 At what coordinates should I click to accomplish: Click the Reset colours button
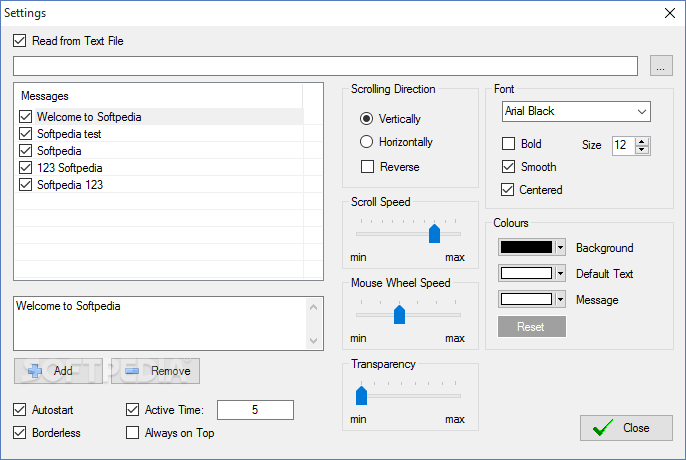[x=532, y=327]
